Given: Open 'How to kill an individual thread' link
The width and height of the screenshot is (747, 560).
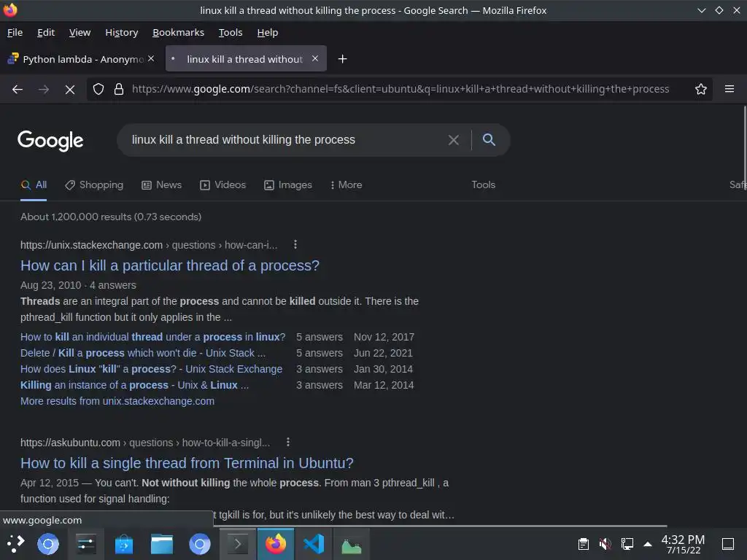Looking at the screenshot, I should click(x=152, y=337).
